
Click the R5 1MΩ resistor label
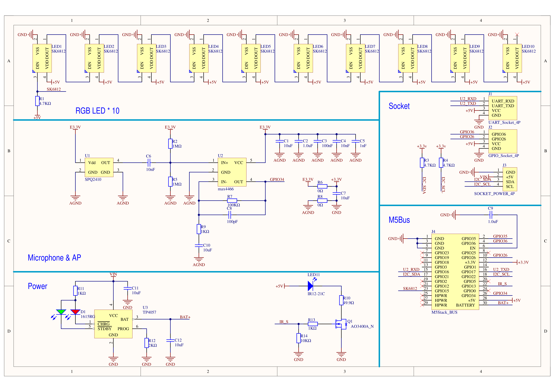177,182
